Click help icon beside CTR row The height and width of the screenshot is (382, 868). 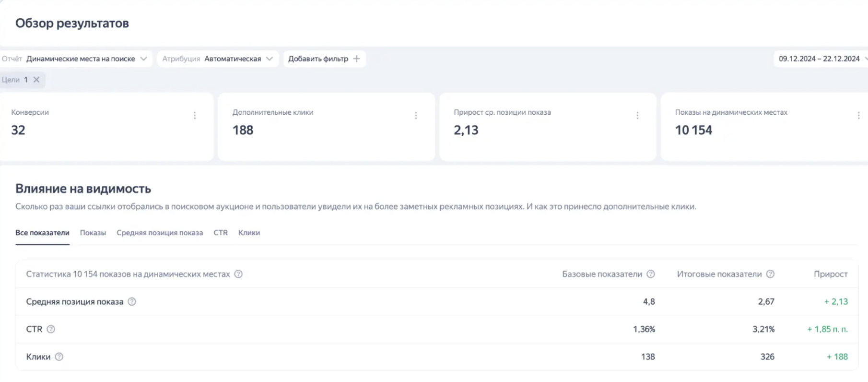point(51,329)
